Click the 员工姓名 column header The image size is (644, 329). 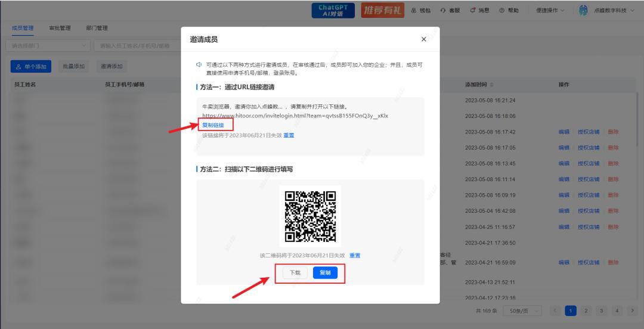click(25, 85)
